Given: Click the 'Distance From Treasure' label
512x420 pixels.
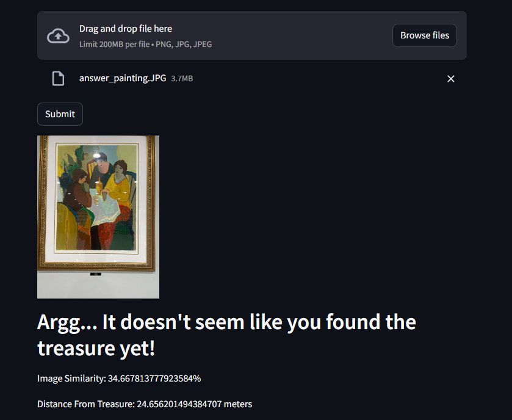Looking at the screenshot, I should 86,404.
